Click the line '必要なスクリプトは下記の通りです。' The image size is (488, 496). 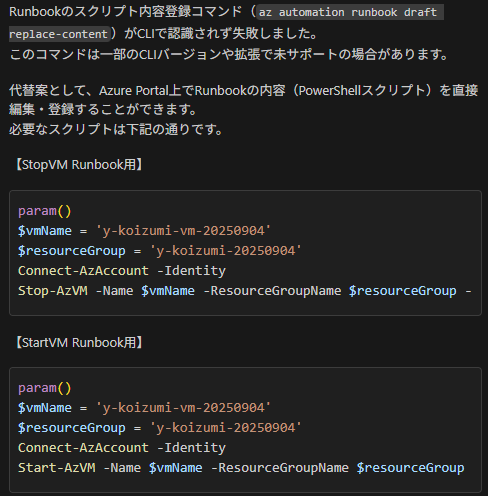pos(116,129)
